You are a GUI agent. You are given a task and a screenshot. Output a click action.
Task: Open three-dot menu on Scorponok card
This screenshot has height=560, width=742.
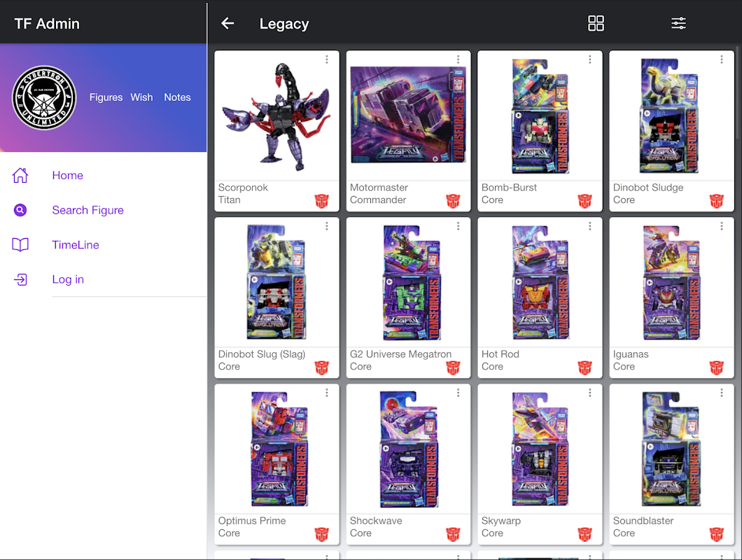click(x=326, y=59)
